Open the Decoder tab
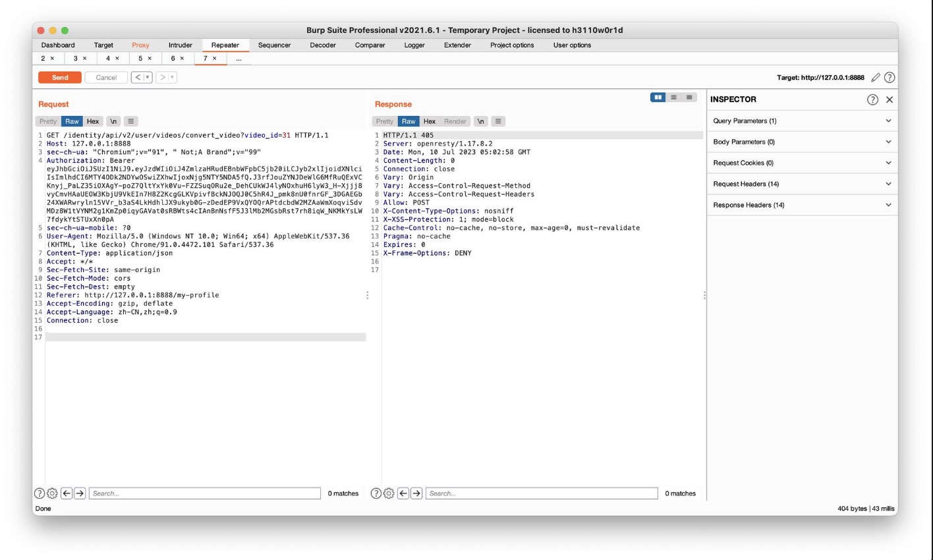 [x=323, y=45]
